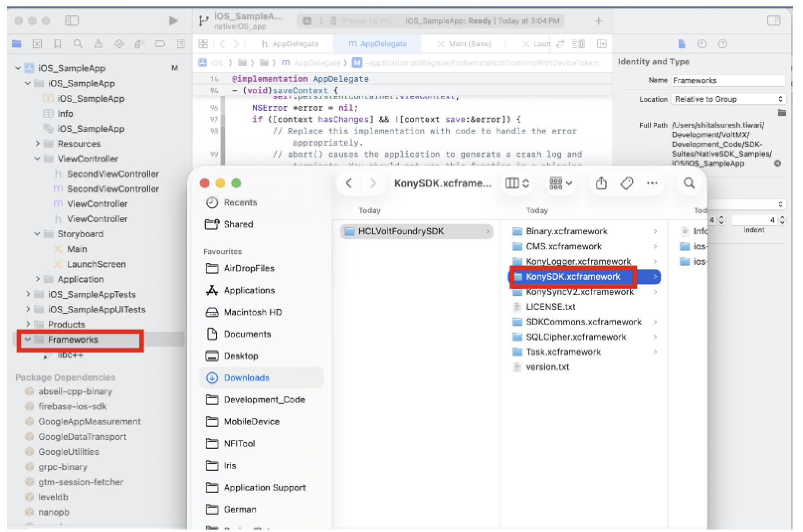
Task: Open the Finder group-by dropdown
Action: 561,183
